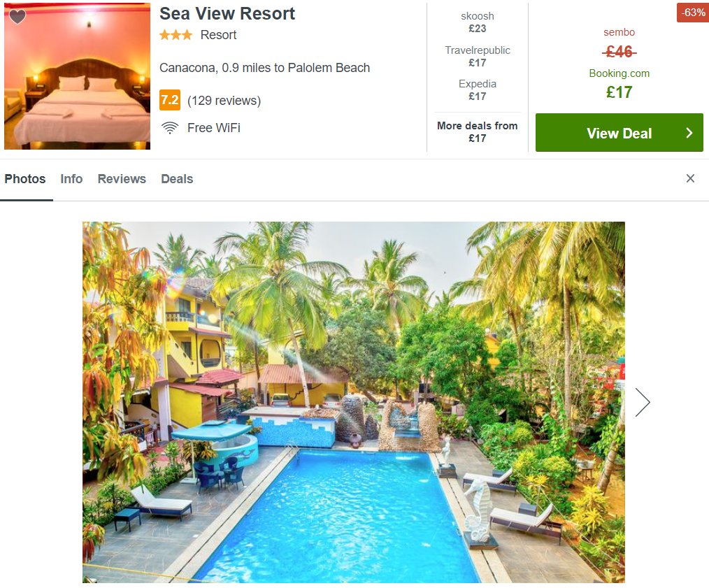
Task: Switch to the Deals tab
Action: tap(177, 179)
